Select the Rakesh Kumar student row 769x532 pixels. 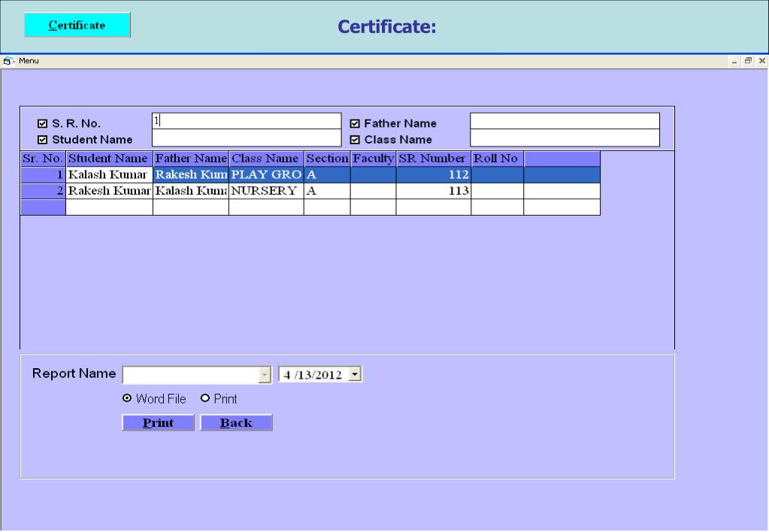coord(109,191)
